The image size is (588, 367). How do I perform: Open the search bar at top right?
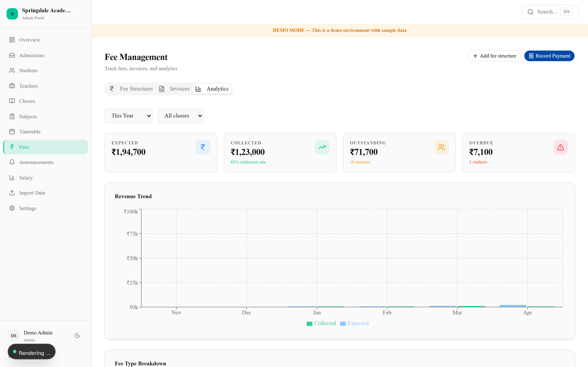pos(550,11)
